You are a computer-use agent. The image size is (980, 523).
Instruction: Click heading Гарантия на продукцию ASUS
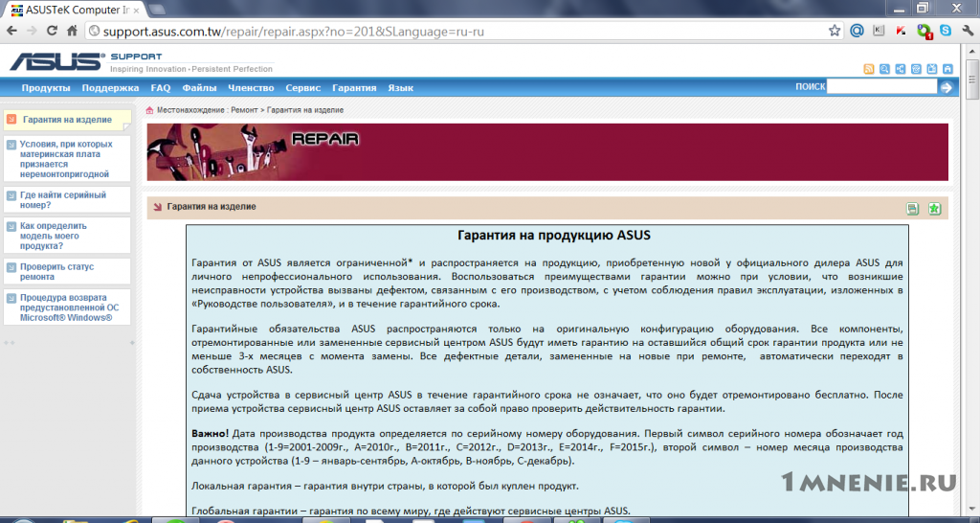(x=554, y=236)
